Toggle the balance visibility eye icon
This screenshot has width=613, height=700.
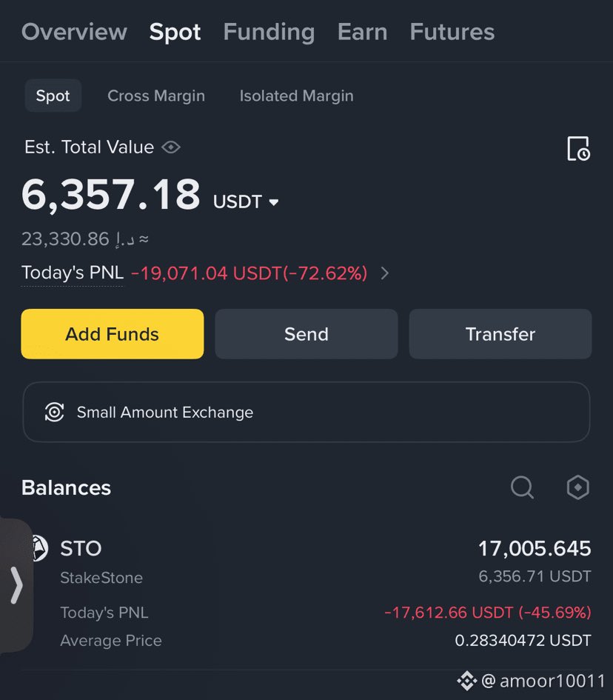coord(171,147)
